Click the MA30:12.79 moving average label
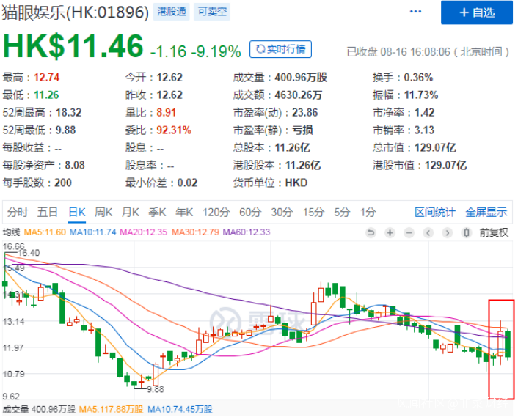518x420 pixels. coord(195,232)
